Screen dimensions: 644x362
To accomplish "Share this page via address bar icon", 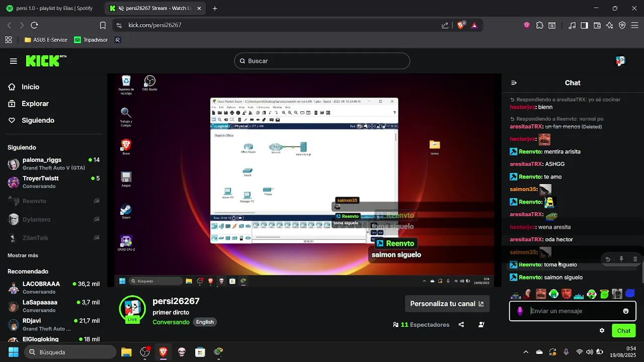I will tap(445, 25).
